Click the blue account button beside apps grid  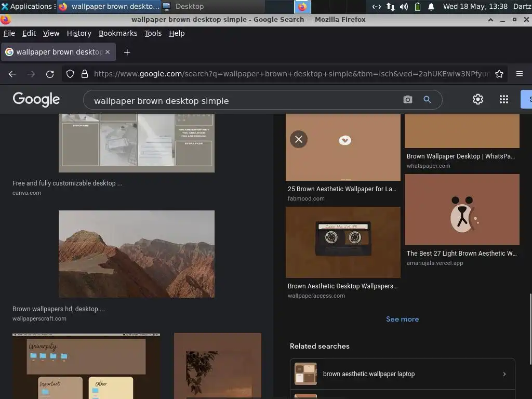(x=527, y=99)
